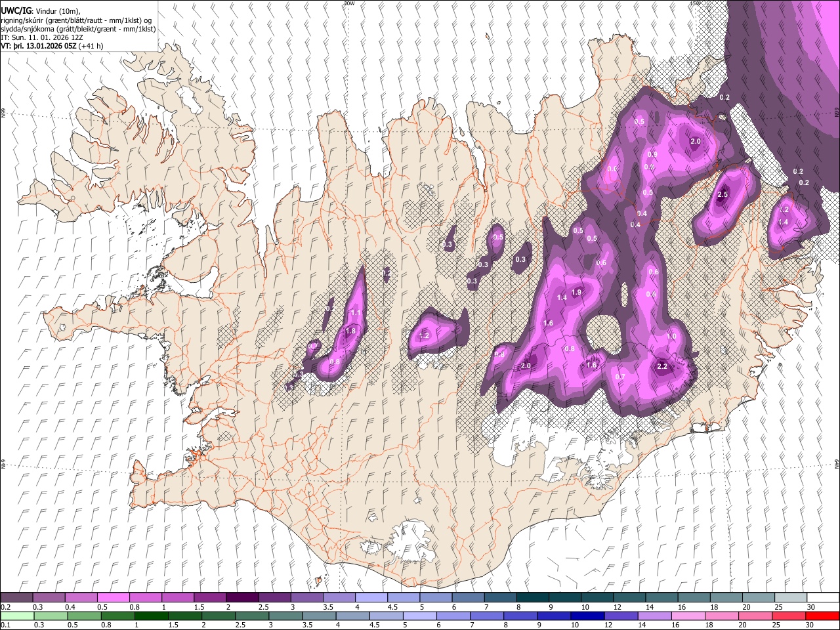This screenshot has height=630, width=840.
Task: Click the top-row legend swatch labeled 1.5
Action: click(209, 597)
